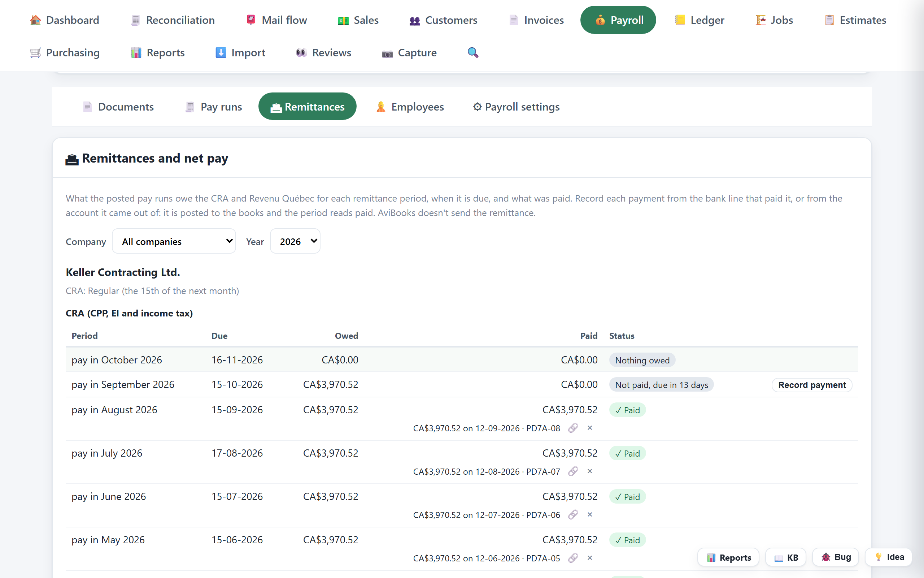Open the Payroll settings tab
Viewport: 924px width, 578px height.
[x=516, y=107]
